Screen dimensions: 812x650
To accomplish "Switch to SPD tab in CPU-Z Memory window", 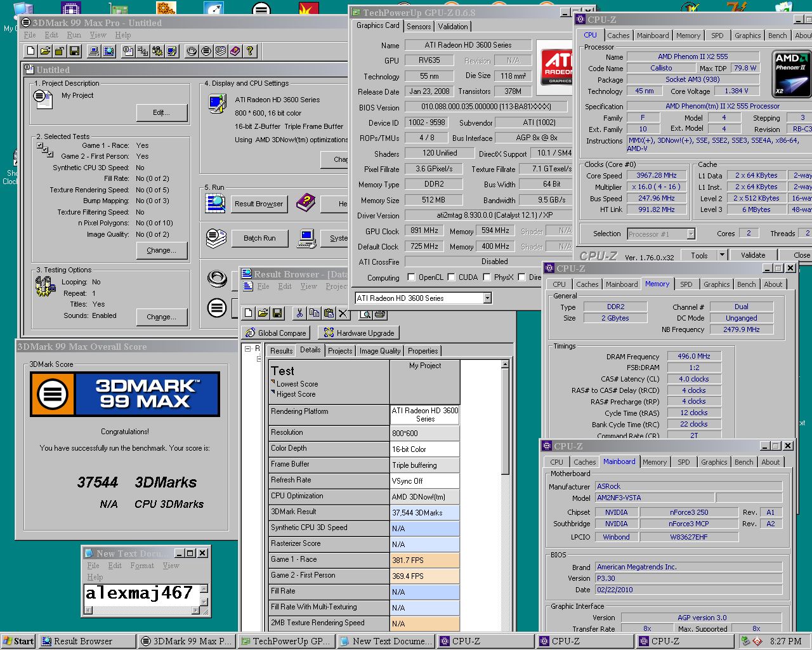I will 686,284.
